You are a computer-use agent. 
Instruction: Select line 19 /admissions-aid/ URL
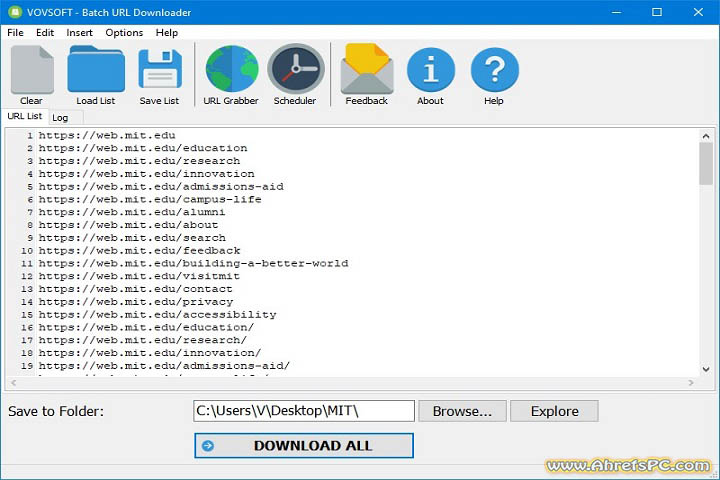click(164, 367)
